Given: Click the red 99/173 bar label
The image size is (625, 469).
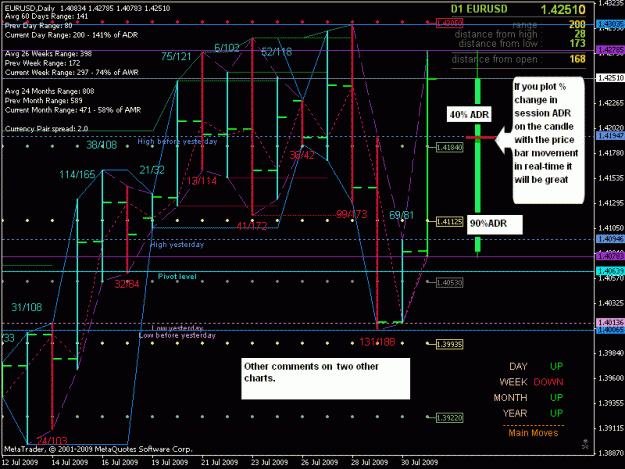Looking at the screenshot, I should click(x=352, y=214).
